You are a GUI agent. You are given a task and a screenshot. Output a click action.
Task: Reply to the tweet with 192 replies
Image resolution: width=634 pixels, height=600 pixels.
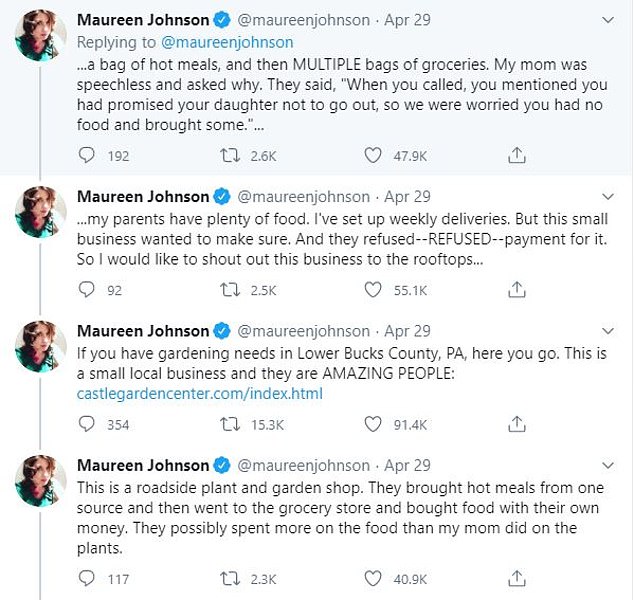tap(87, 155)
